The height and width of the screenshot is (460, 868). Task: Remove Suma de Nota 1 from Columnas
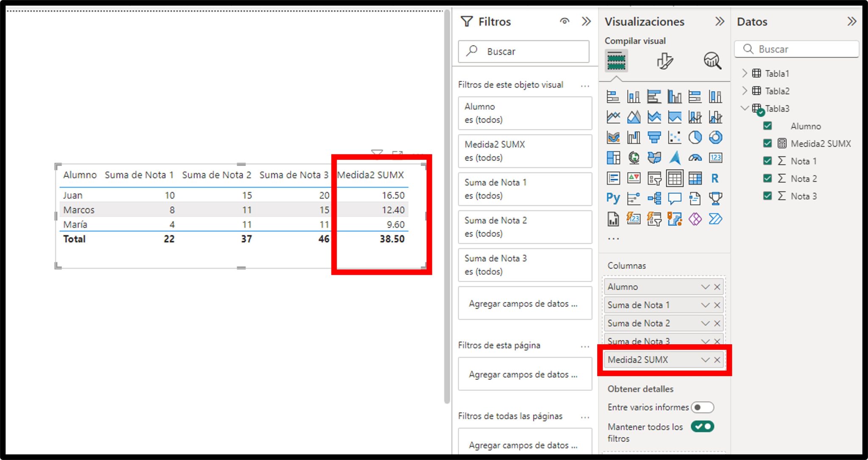[x=718, y=305]
